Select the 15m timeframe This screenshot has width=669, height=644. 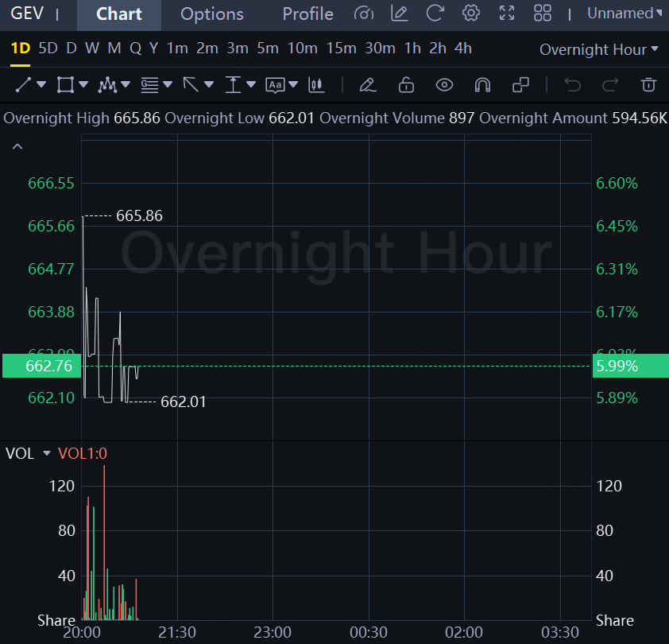341,48
